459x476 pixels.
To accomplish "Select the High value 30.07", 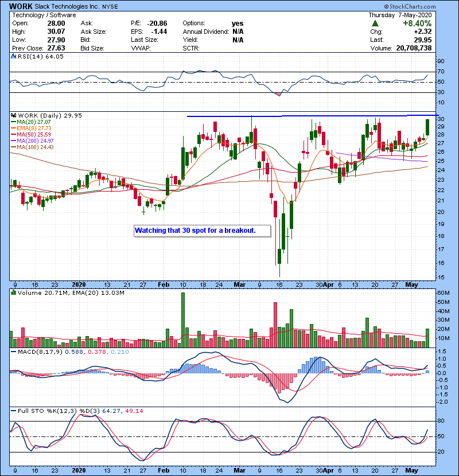I will pos(56,32).
